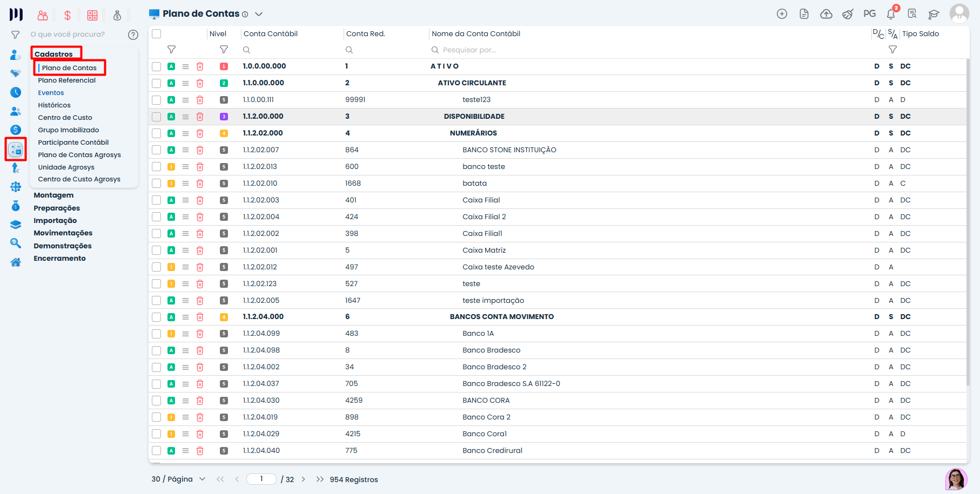
Task: Tick the checkbox for DISPONIBILIDADE row
Action: (157, 117)
